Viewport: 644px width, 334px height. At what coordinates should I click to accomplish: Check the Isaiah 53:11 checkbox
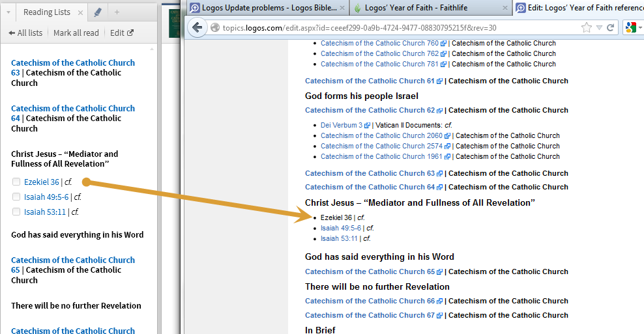16,212
